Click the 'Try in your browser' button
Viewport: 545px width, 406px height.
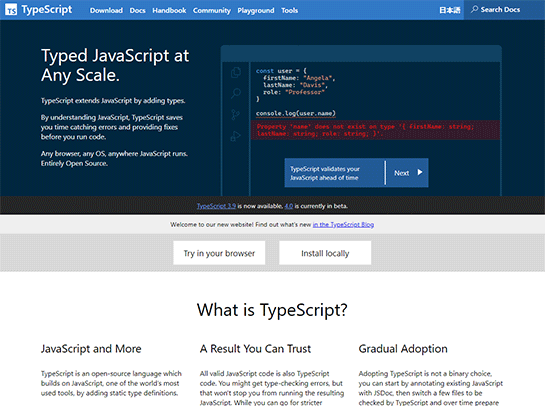pyautogui.click(x=219, y=253)
